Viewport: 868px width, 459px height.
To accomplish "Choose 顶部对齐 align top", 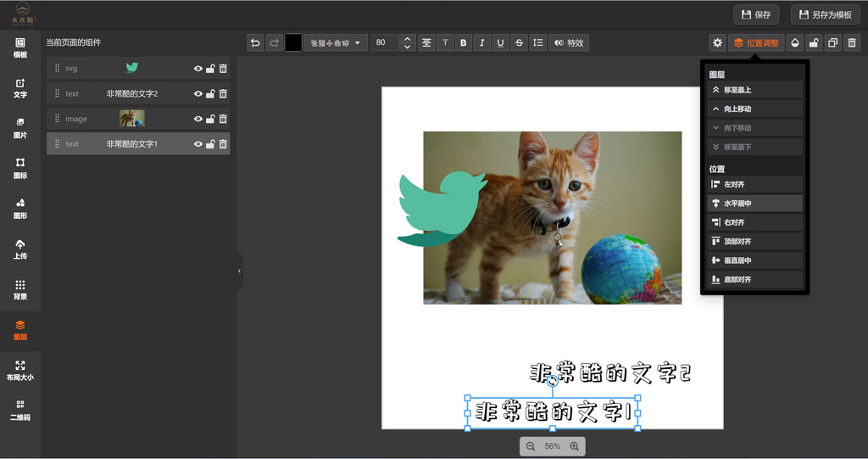I will [x=754, y=241].
